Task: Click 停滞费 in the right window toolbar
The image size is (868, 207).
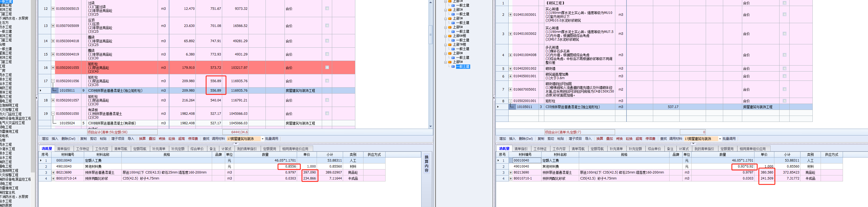Action: pos(650,139)
